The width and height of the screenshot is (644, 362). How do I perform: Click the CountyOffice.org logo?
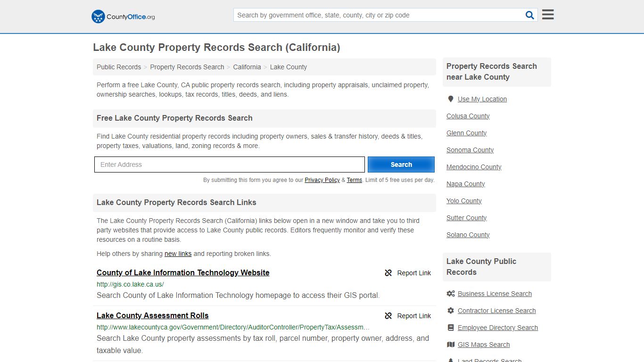[x=123, y=16]
